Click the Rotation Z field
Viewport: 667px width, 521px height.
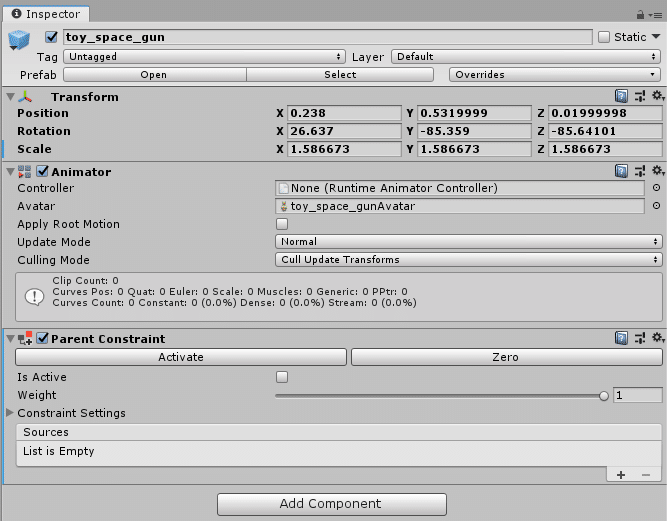(x=605, y=131)
